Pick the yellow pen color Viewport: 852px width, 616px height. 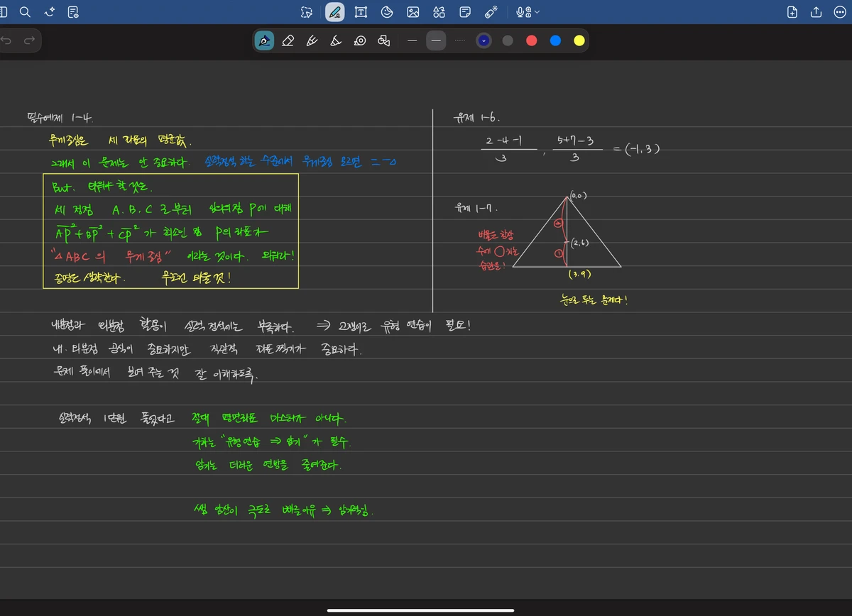(579, 40)
